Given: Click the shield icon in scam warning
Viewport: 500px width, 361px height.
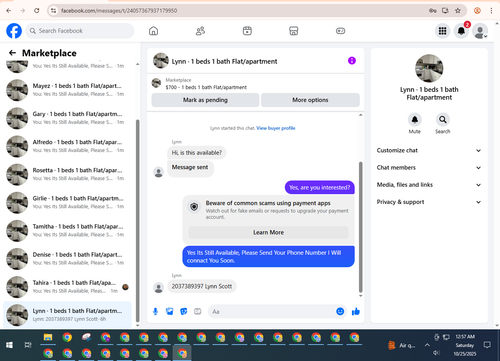Looking at the screenshot, I should pyautogui.click(x=194, y=207).
